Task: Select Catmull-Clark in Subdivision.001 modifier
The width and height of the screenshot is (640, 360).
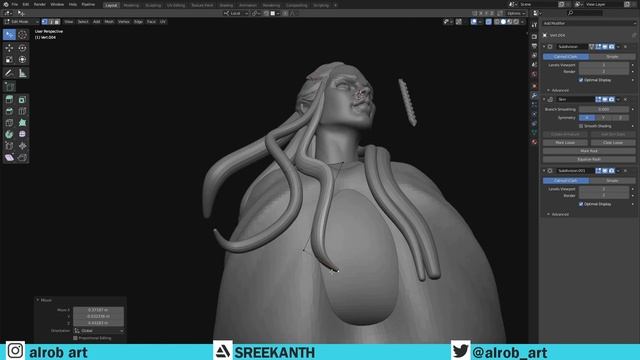Action: click(x=566, y=181)
